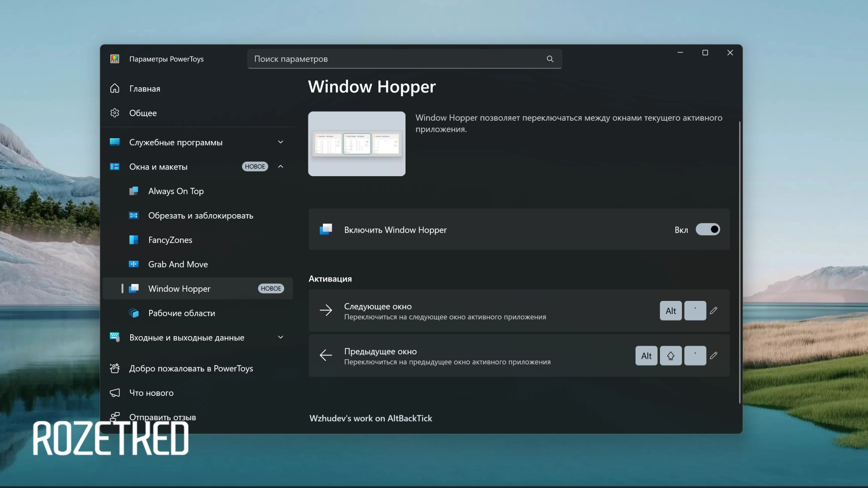Open the Общее settings page
Viewport: 868px width, 488px height.
198,113
